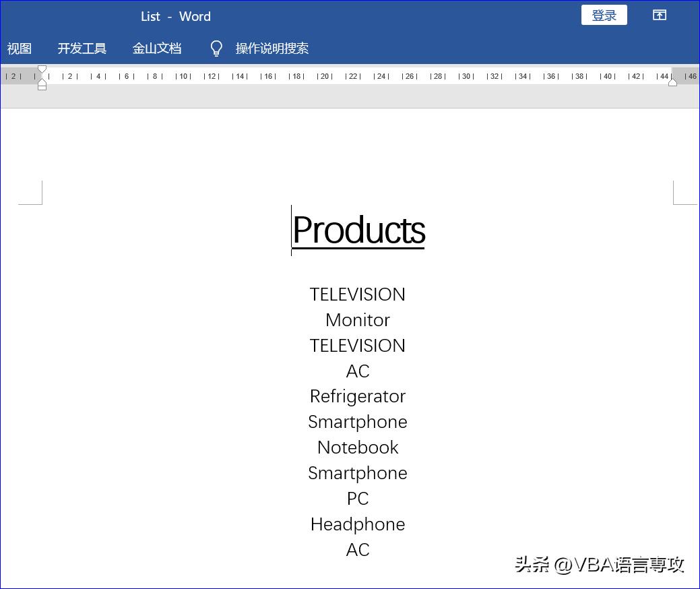Click the AC line above Refrigerator
Image resolution: width=700 pixels, height=589 pixels.
coord(358,371)
